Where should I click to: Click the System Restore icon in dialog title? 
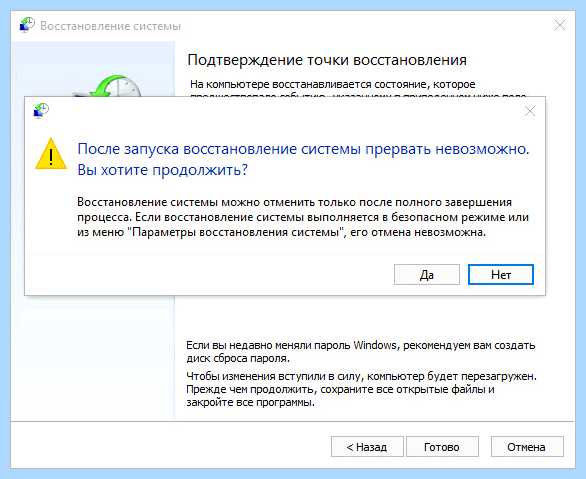pos(41,110)
